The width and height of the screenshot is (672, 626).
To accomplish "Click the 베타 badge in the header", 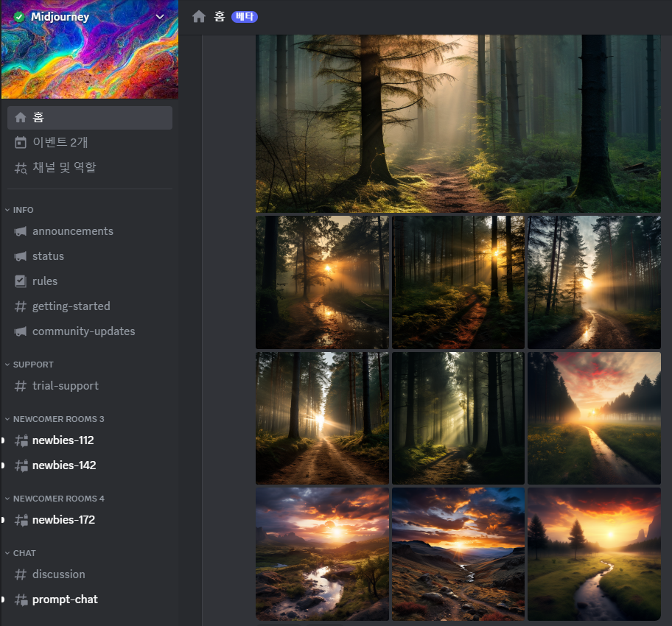I will tap(245, 17).
